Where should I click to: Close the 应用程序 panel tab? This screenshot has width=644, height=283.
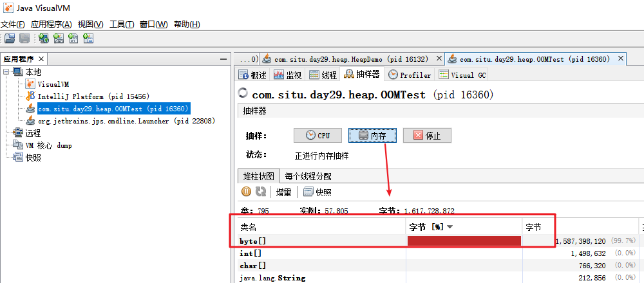[41, 59]
